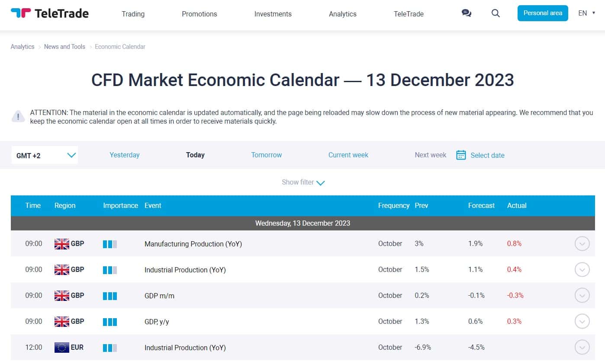
Task: Expand the GDP m/m row details
Action: 582,296
